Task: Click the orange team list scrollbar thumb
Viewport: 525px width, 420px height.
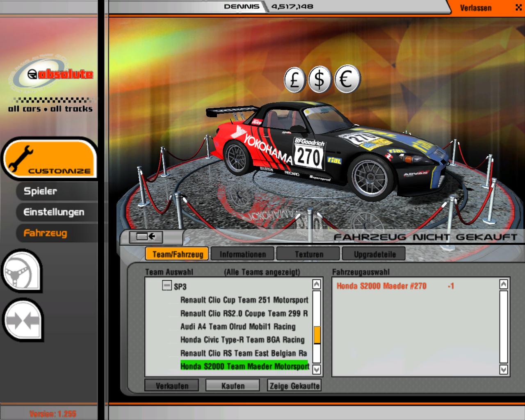Action: click(x=317, y=335)
